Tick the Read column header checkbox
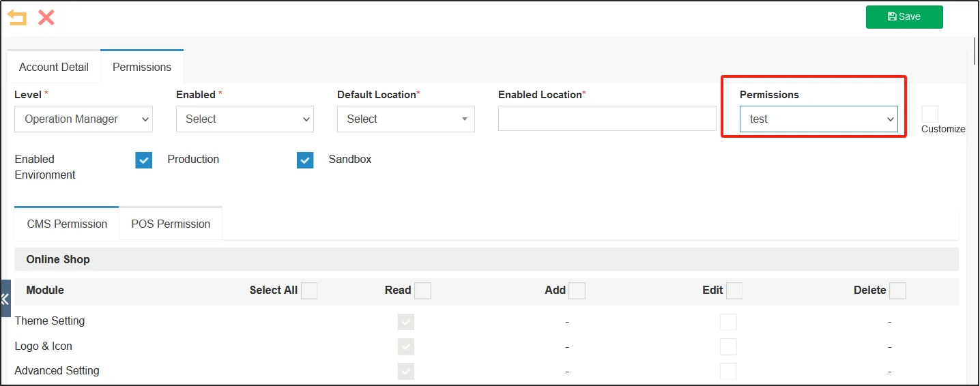980x386 pixels. click(x=422, y=291)
